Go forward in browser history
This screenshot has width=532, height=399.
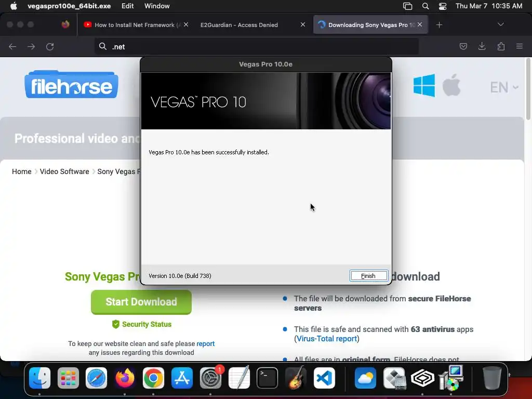(31, 46)
